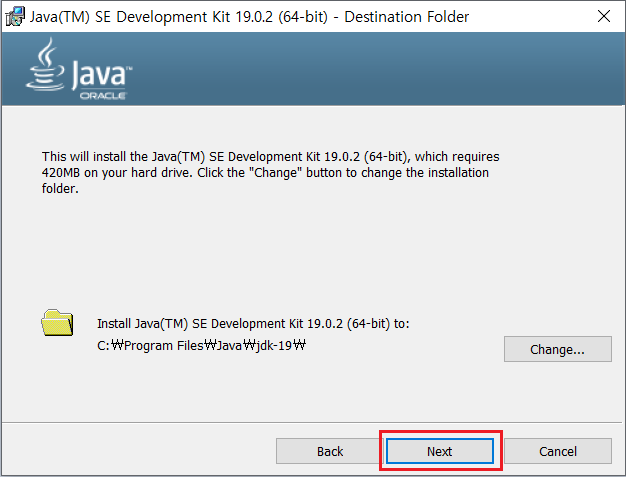The height and width of the screenshot is (477, 626).
Task: Click the 'This will install' description paragraph
Action: (x=270, y=172)
